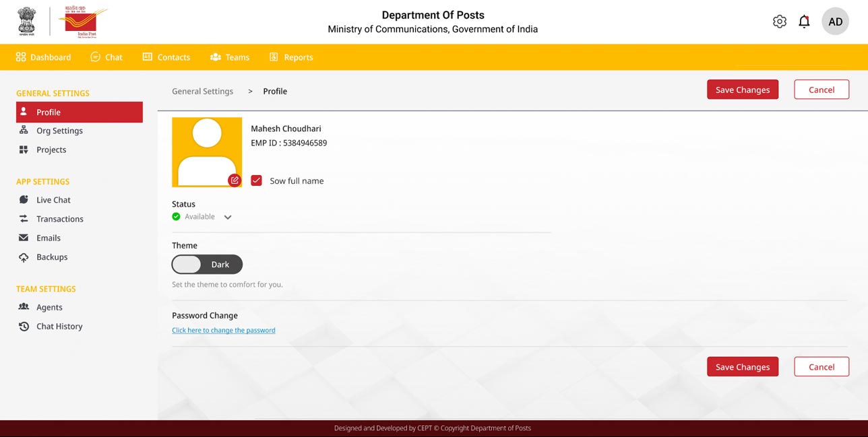
Task: Expand the Available status dropdown
Action: pos(228,217)
